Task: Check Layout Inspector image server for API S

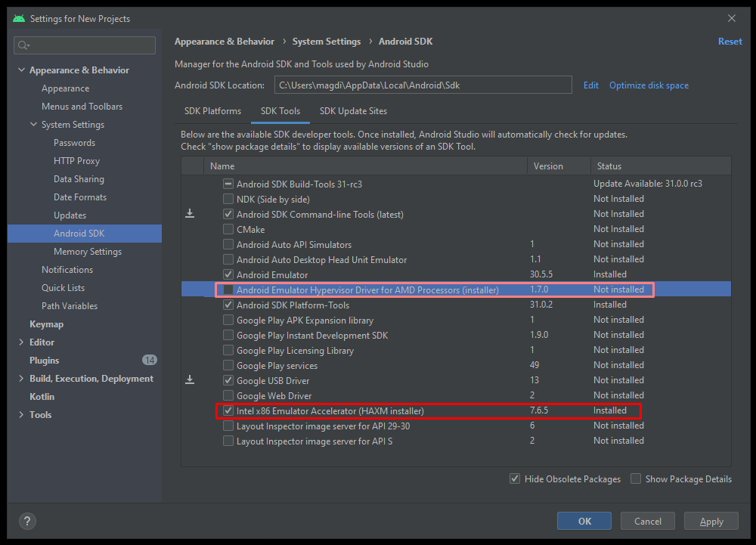Action: point(228,441)
